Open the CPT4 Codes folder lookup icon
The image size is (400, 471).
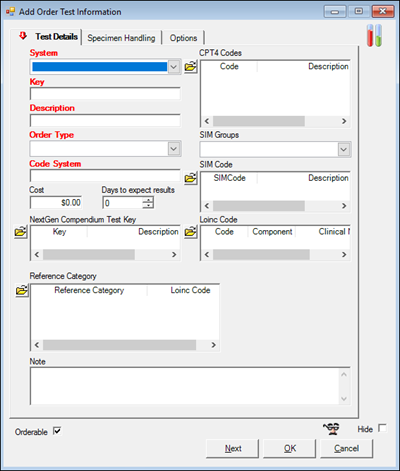pyautogui.click(x=191, y=67)
